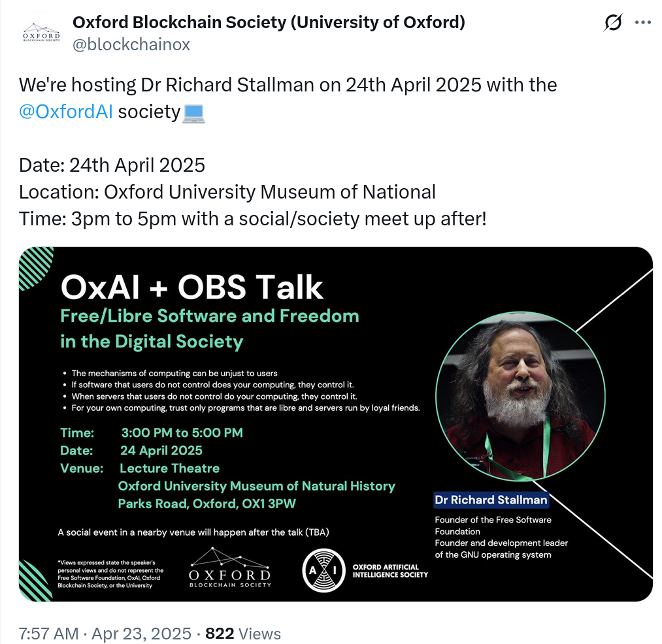662x644 pixels.
Task: Open the three-dot more options menu
Action: pyautogui.click(x=643, y=22)
